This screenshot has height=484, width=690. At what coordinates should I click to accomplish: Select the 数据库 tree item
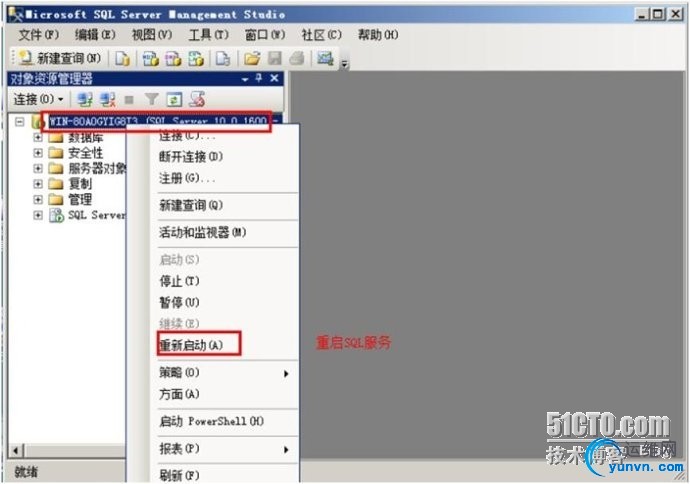85,138
